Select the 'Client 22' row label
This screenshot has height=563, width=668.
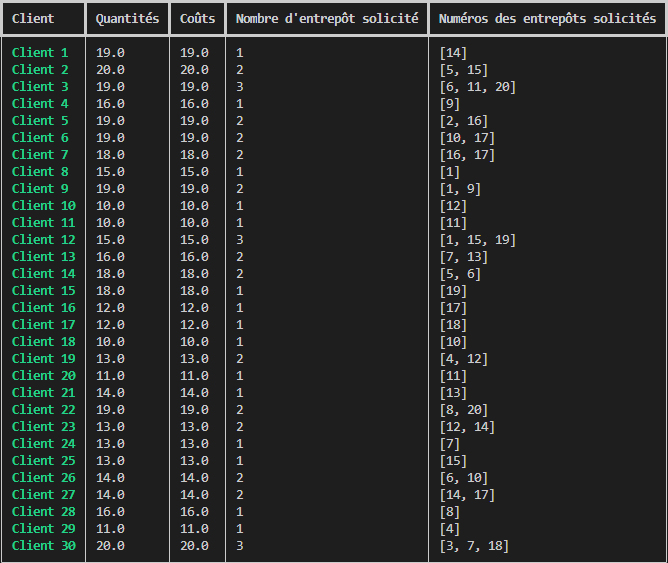pyautogui.click(x=43, y=410)
